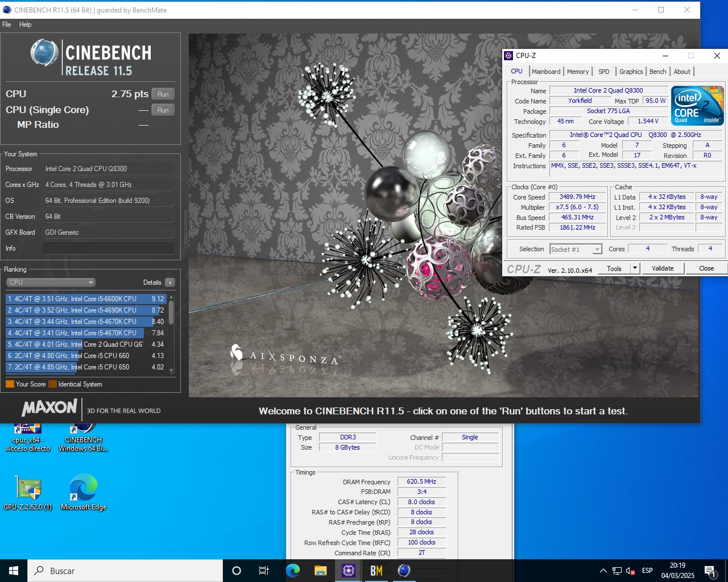This screenshot has height=582, width=728.
Task: Switch to CPU-Z taskbar icon
Action: click(x=348, y=571)
